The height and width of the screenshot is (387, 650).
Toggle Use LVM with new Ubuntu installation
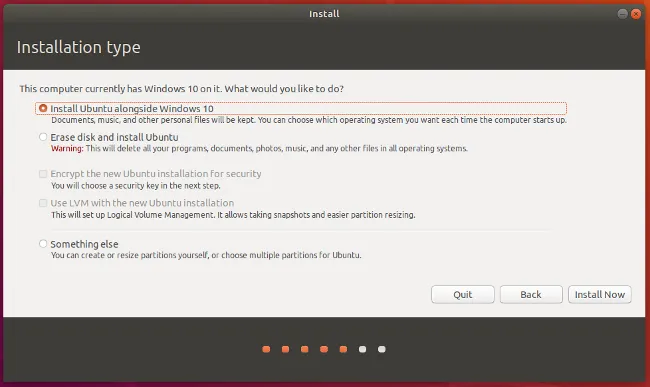tap(43, 203)
